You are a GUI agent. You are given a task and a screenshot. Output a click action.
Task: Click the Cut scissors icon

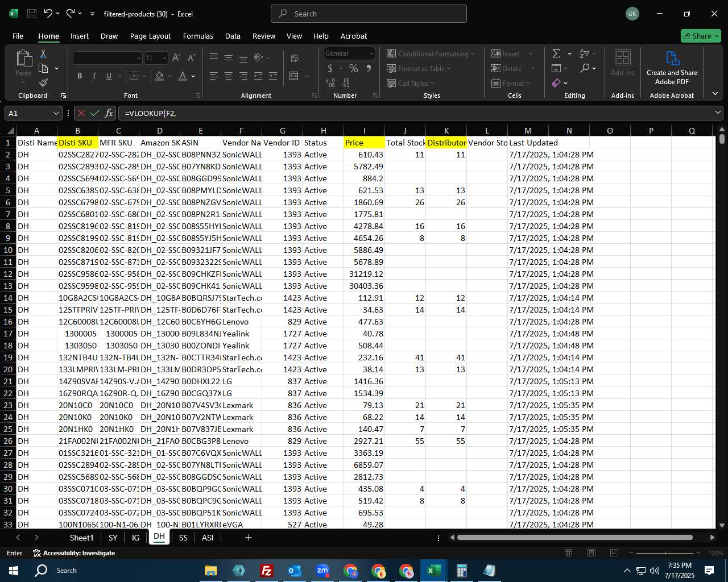tap(43, 53)
